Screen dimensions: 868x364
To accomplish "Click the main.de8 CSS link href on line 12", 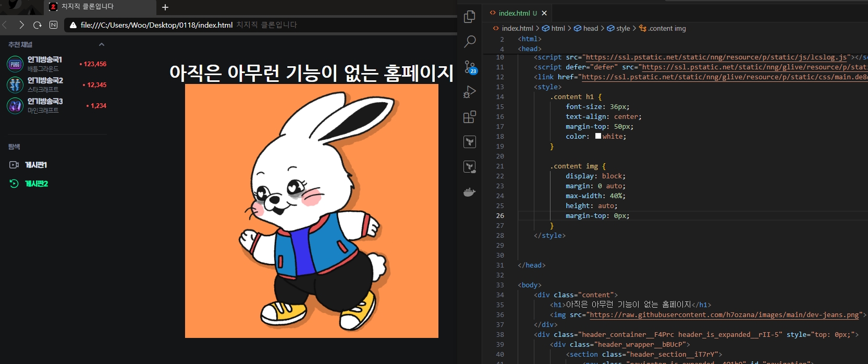I will tap(725, 77).
